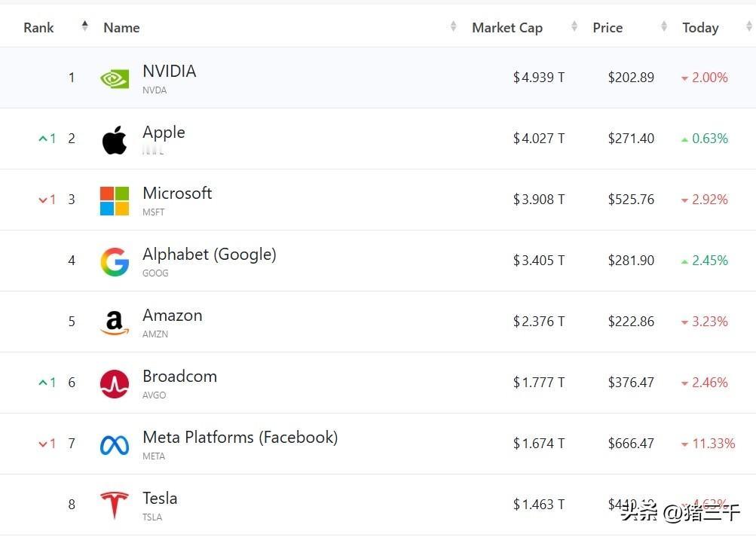This screenshot has height=537, width=756.
Task: Click the Meta Platforms logo icon
Action: click(115, 444)
